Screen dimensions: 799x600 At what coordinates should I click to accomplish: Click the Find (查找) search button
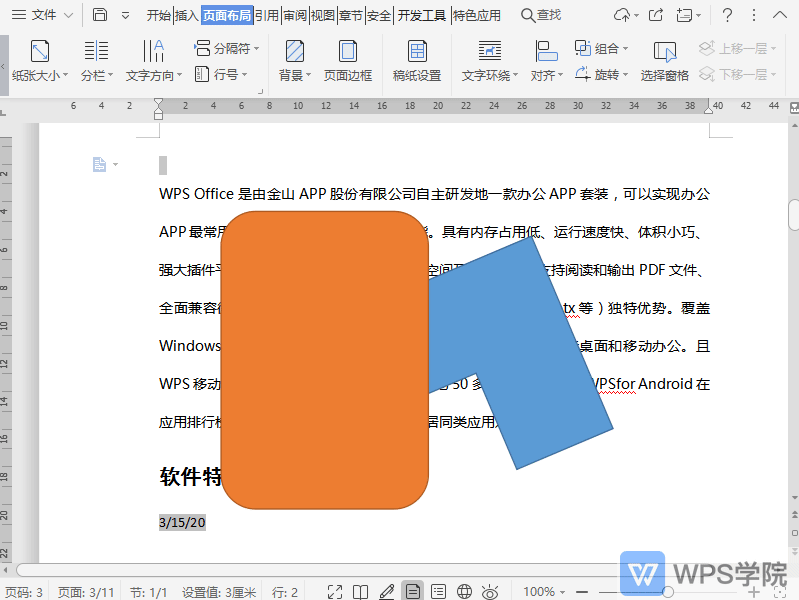[x=541, y=15]
